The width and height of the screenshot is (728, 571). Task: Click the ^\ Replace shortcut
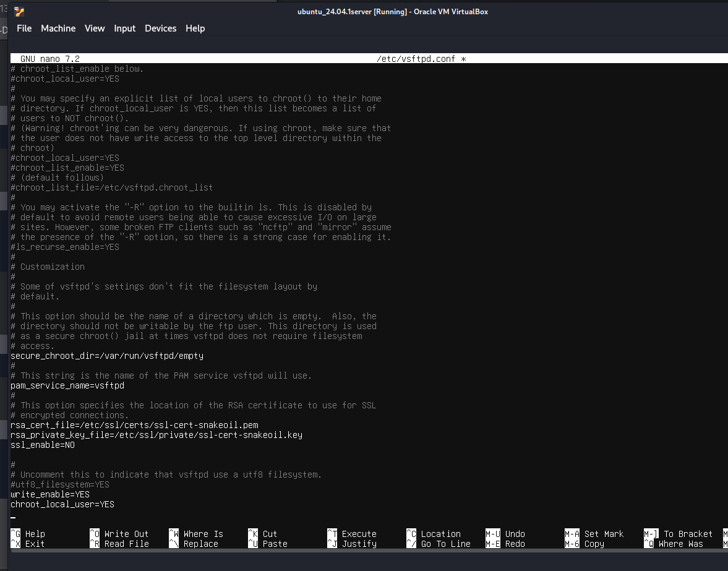[x=194, y=544]
